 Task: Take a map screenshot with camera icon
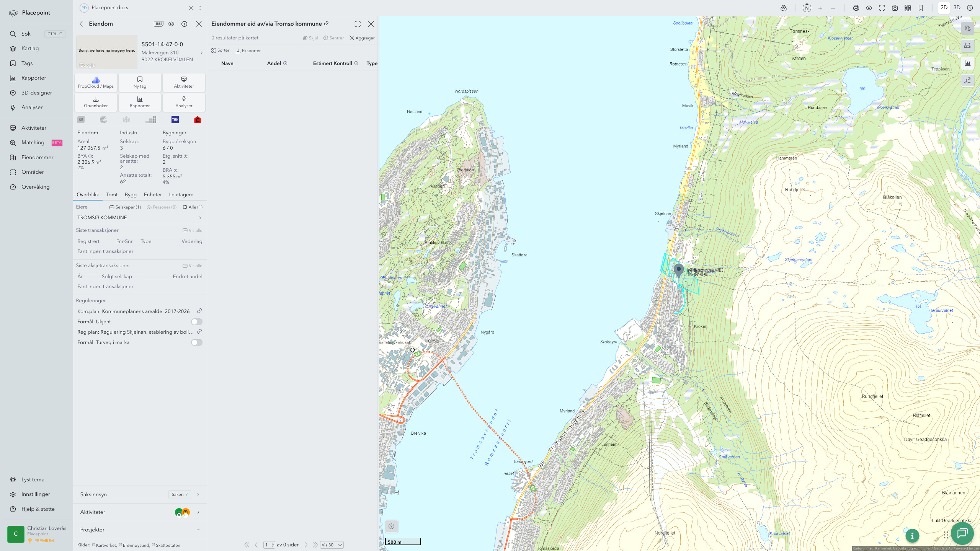(x=895, y=8)
